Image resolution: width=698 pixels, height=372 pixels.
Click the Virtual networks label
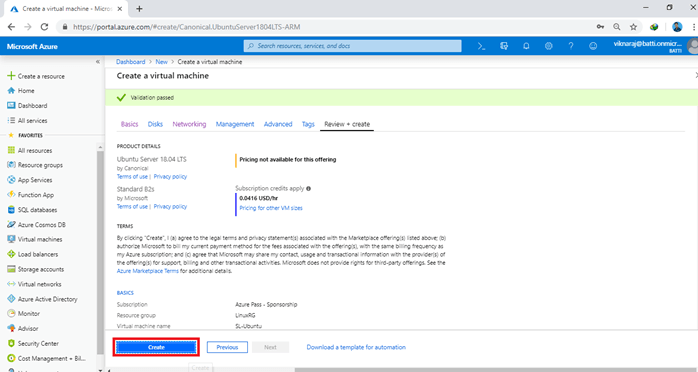(x=40, y=284)
